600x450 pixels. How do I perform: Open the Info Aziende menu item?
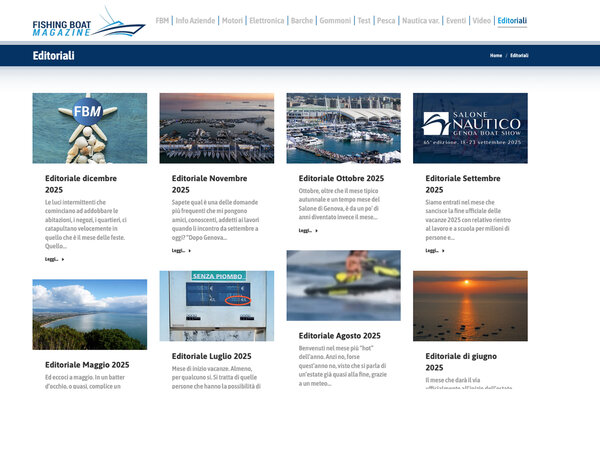195,20
